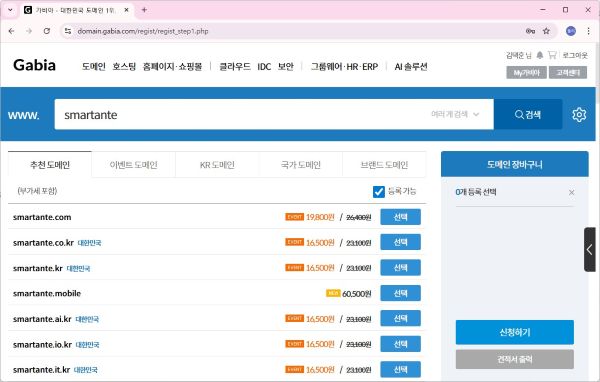Close the Gabia browser tab
Image resolution: width=600 pixels, height=382 pixels.
(x=127, y=10)
